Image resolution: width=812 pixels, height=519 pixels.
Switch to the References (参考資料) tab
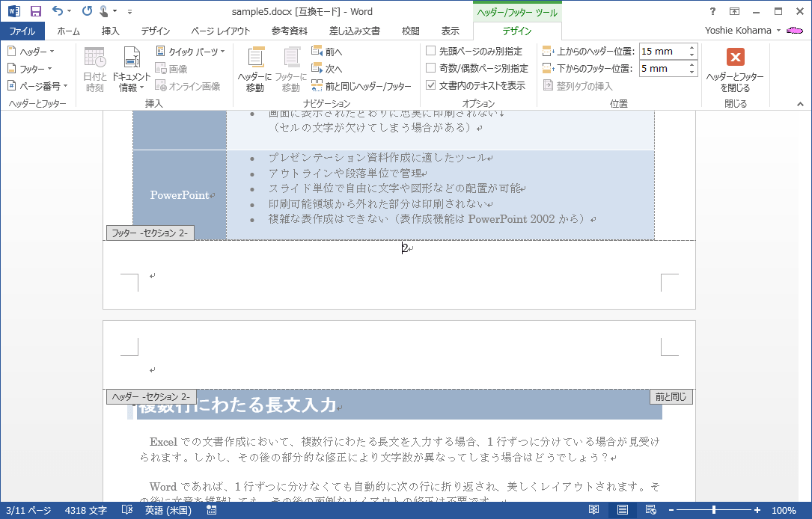point(290,31)
